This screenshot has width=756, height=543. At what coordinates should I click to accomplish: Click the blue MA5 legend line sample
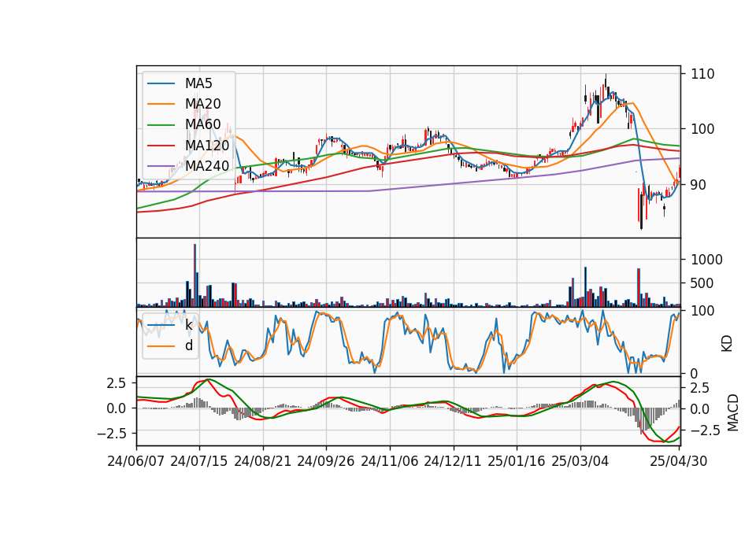click(161, 83)
